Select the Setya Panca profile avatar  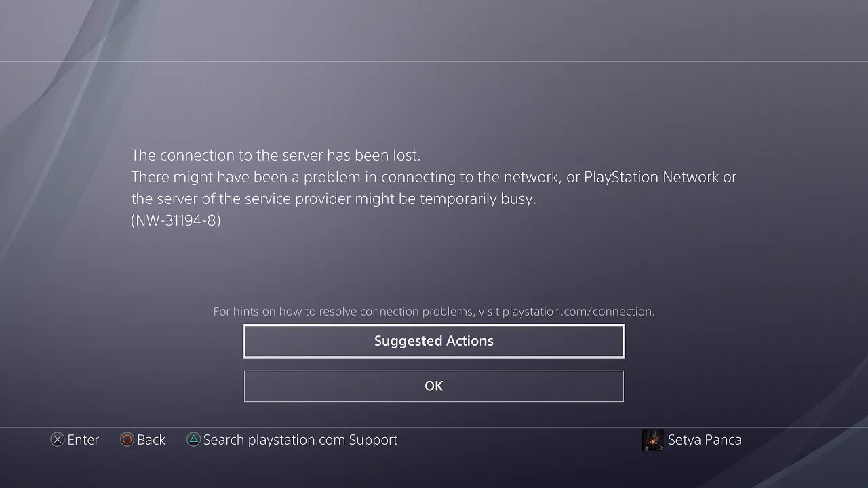[x=652, y=440]
